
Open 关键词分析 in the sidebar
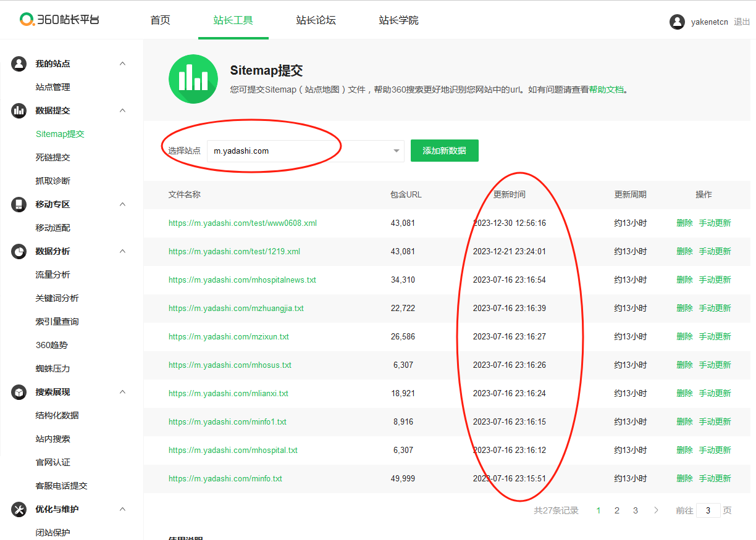tap(57, 298)
